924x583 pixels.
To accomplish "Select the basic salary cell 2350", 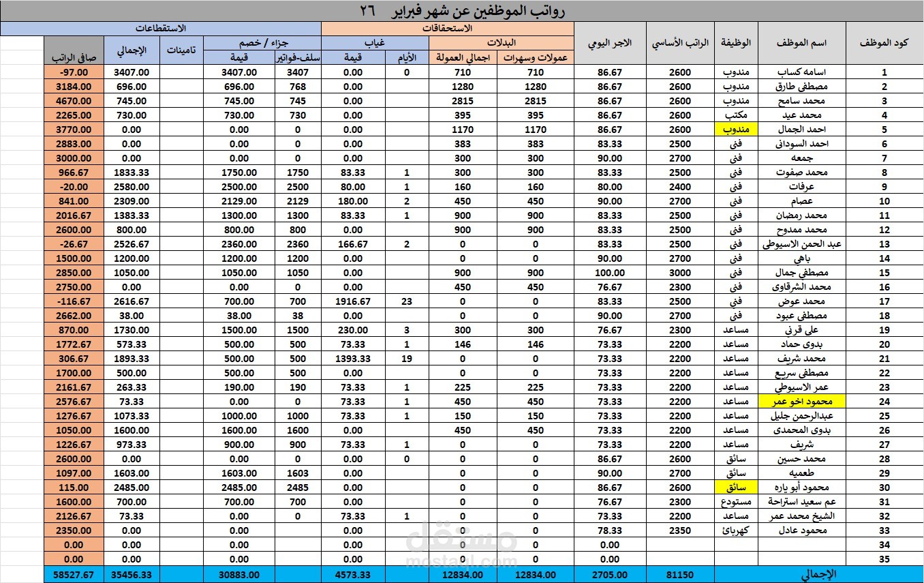I will coord(679,530).
